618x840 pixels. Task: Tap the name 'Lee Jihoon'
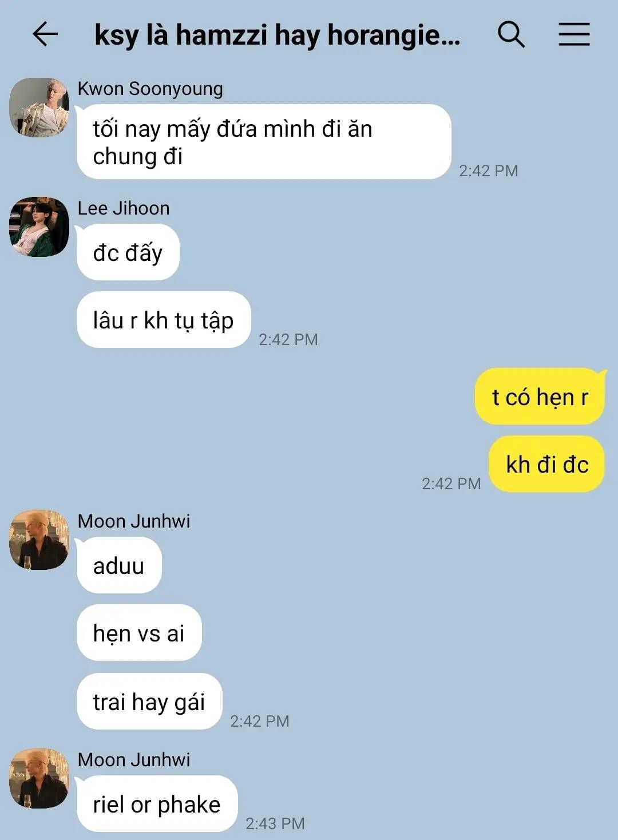(x=124, y=208)
